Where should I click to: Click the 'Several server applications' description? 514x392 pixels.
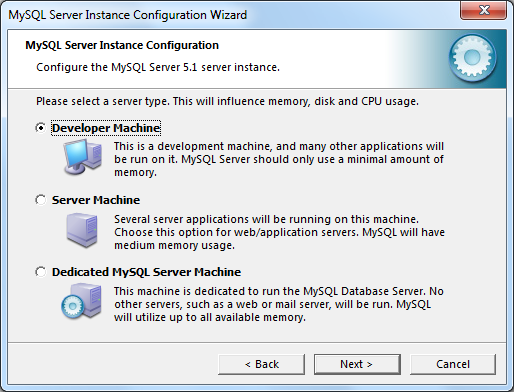[279, 232]
